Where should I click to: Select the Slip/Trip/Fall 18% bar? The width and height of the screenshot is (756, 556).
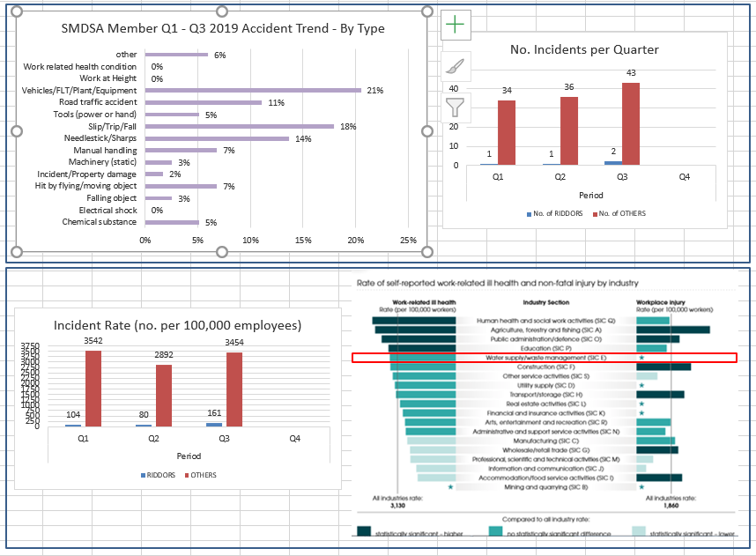pyautogui.click(x=239, y=126)
